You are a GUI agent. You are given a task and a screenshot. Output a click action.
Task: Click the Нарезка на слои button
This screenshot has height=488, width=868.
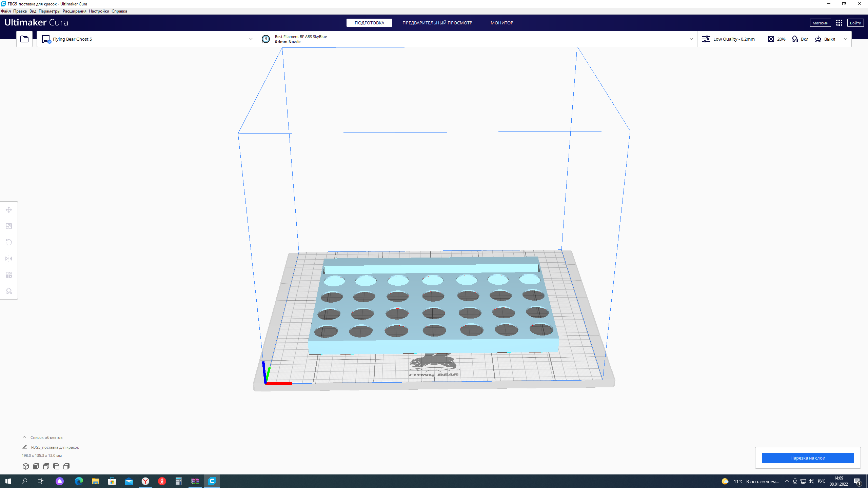click(808, 458)
